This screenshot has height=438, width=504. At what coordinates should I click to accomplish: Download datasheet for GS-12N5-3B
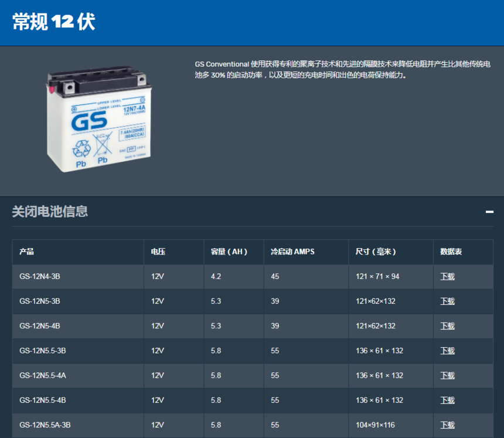pos(447,301)
